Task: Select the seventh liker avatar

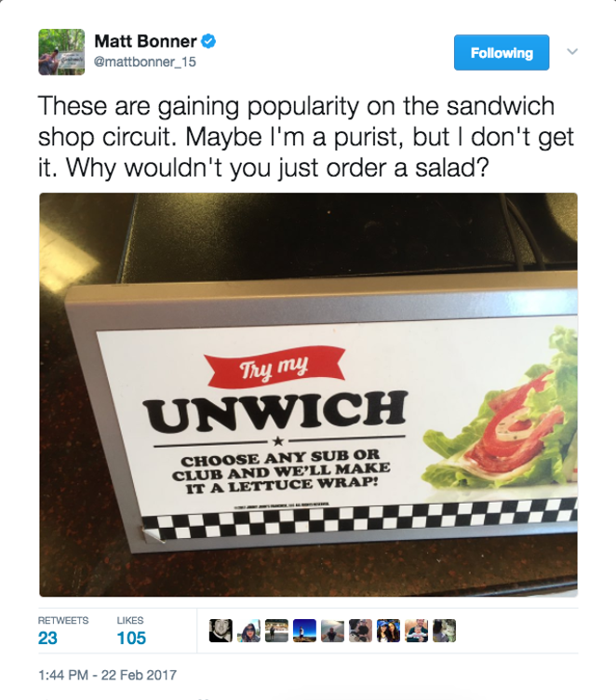Action: (388, 631)
